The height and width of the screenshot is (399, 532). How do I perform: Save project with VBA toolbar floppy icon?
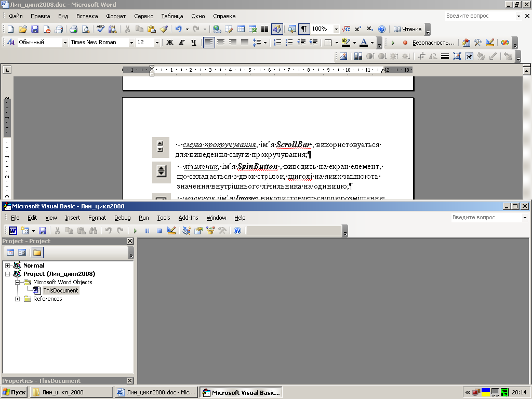(x=43, y=231)
